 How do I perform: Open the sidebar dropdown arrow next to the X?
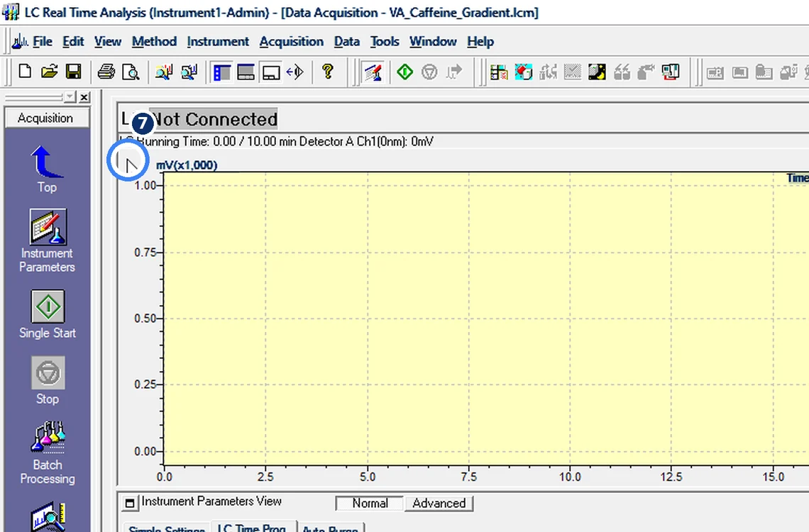pos(70,97)
